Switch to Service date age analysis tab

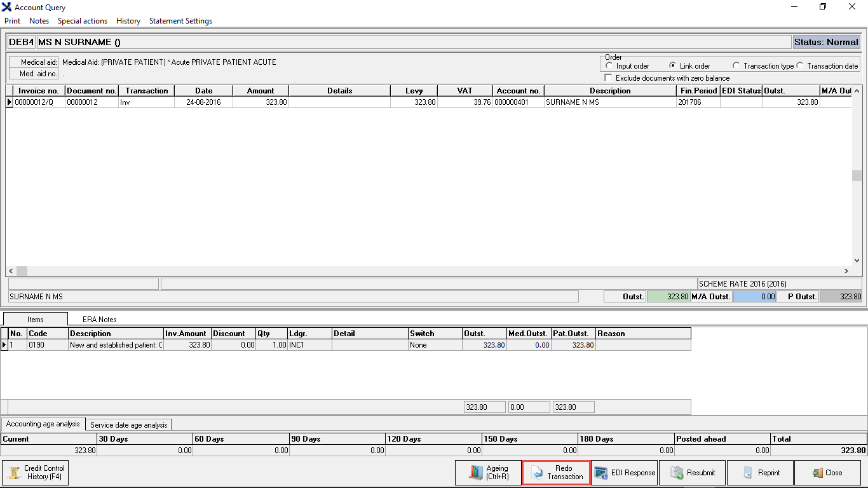(x=129, y=424)
